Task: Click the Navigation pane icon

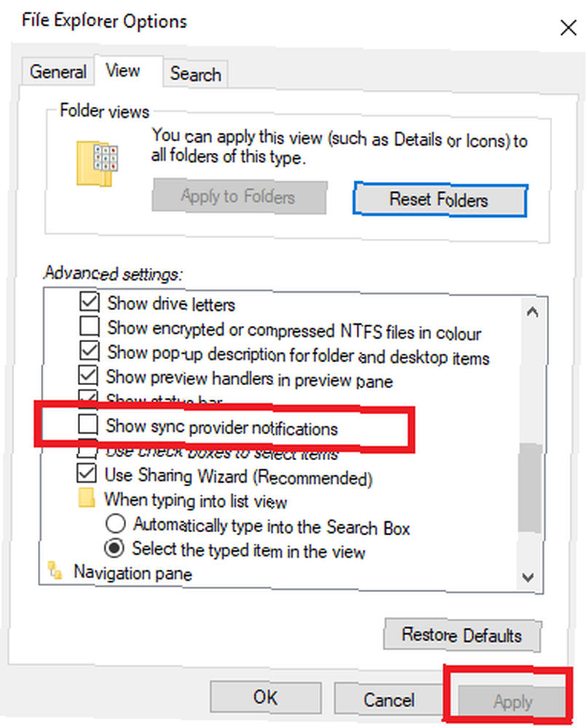Action: (55, 571)
